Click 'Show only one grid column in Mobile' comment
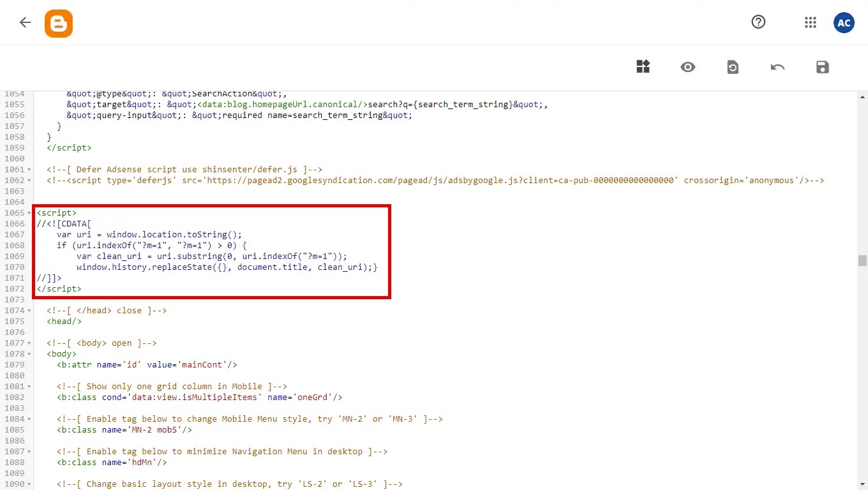The height and width of the screenshot is (490, 868). coord(172,386)
